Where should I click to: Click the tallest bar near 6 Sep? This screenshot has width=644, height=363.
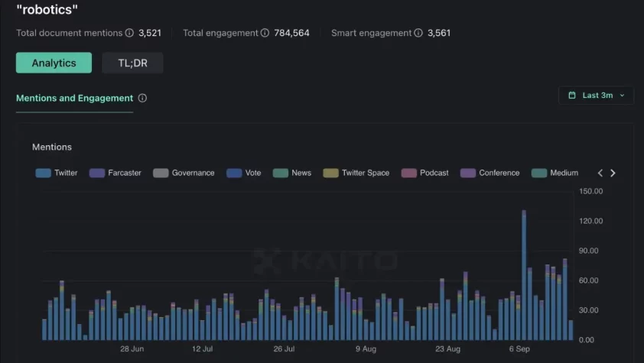click(524, 275)
